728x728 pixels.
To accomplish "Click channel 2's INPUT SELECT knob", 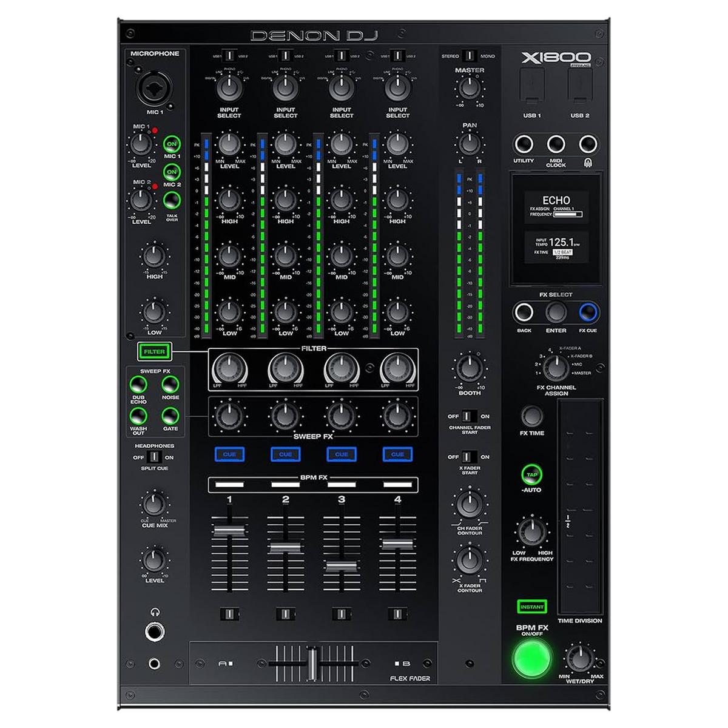I will coord(285,89).
